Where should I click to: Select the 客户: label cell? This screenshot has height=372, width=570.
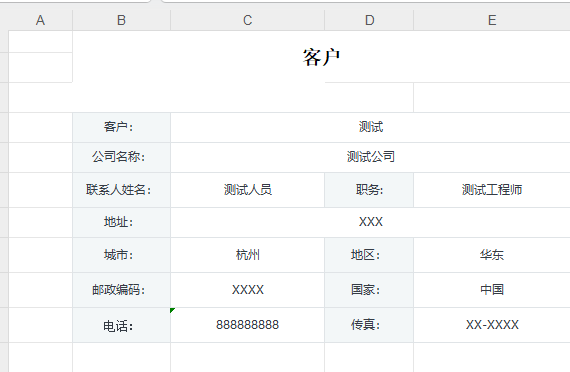[121, 127]
